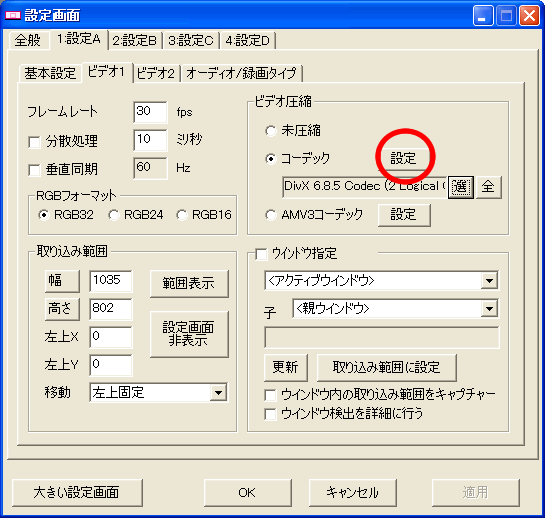The image size is (545, 518).
Task: Open コーデック 設定 button
Action: pos(403,158)
